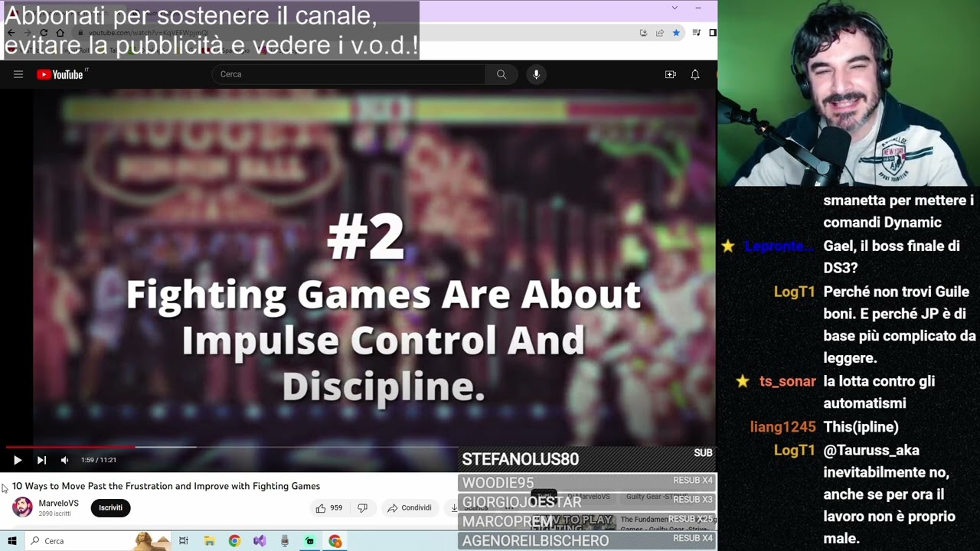980x551 pixels.
Task: Play the paused YouTube video
Action: click(17, 460)
